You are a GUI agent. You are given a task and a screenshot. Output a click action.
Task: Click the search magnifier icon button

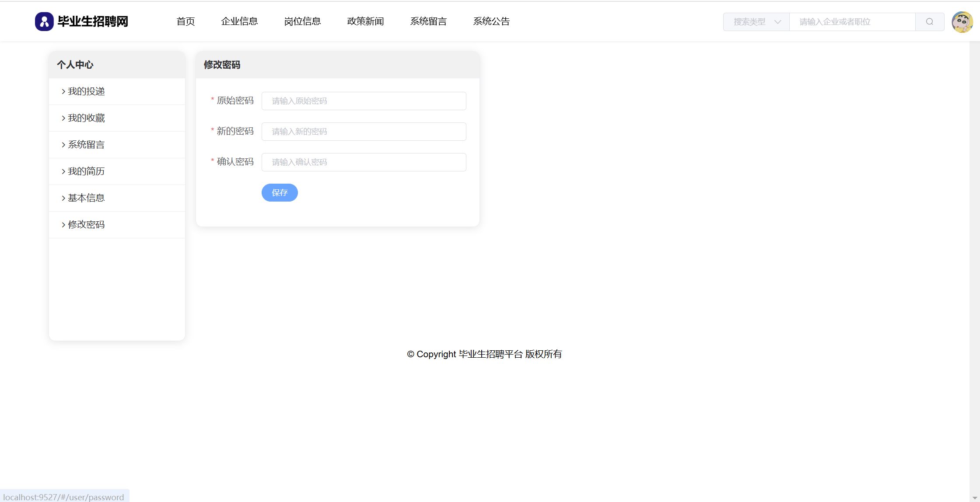coord(929,22)
